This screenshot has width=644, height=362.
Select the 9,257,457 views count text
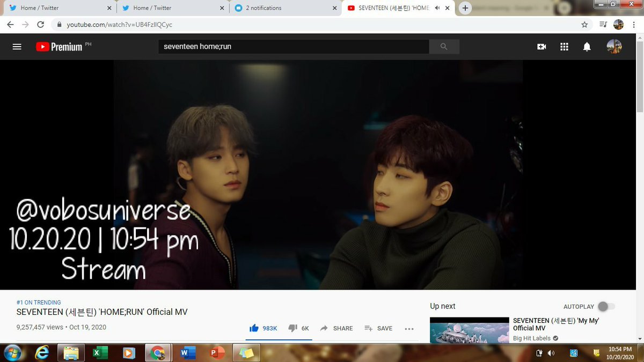tap(40, 327)
